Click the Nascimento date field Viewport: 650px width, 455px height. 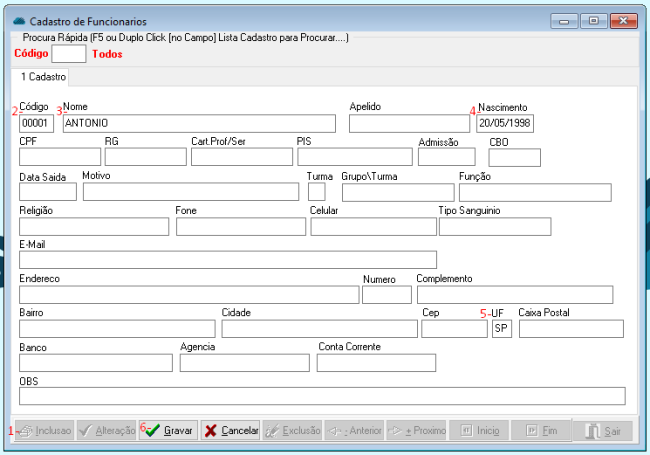pyautogui.click(x=505, y=124)
